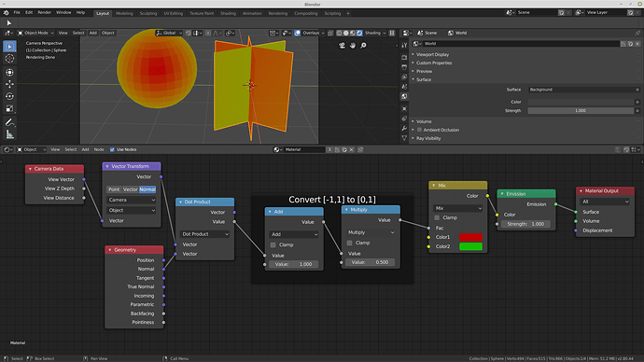Open the Active Tool properties tab icon
The width and height of the screenshot is (644, 362).
click(x=404, y=45)
